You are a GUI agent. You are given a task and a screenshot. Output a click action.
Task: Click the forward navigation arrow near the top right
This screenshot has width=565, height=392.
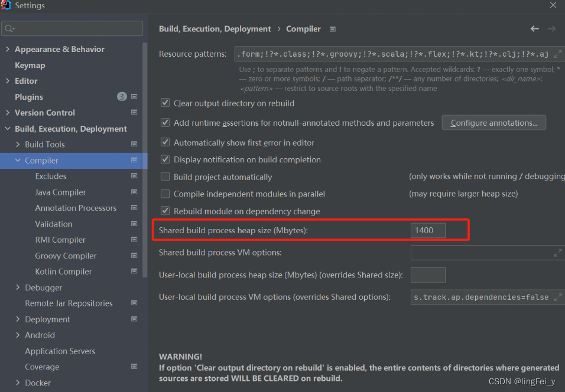[x=552, y=28]
